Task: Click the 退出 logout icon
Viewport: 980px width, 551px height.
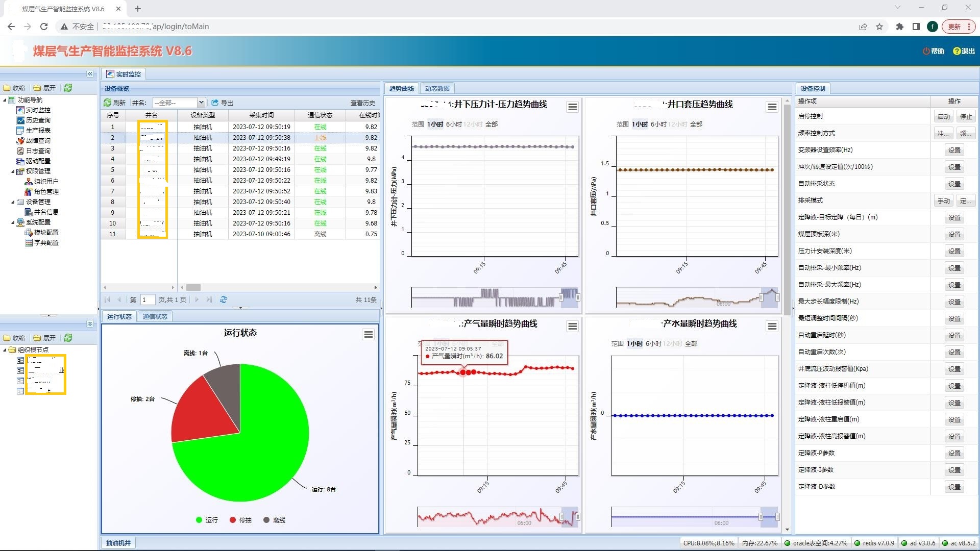Action: (957, 51)
